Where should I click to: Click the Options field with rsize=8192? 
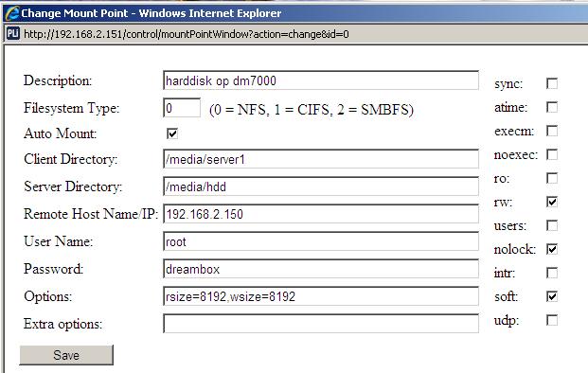[x=321, y=296]
